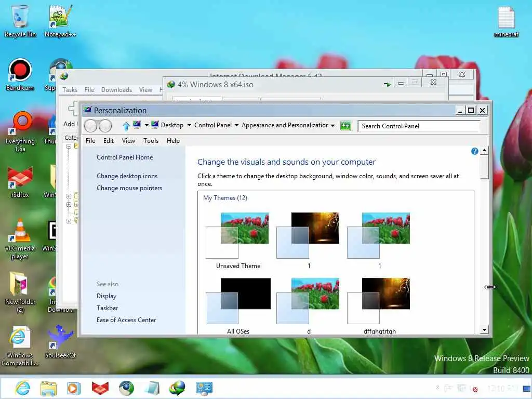Screen dimensions: 532x399
Task: Expand Appearance and Personalization breadcrumb dropdown
Action: [x=333, y=126]
